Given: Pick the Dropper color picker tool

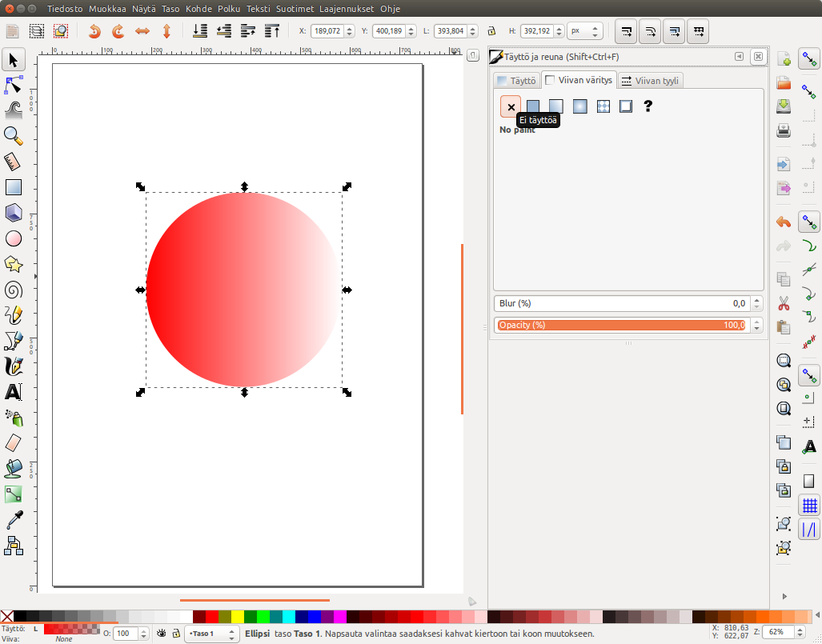Looking at the screenshot, I should point(14,520).
